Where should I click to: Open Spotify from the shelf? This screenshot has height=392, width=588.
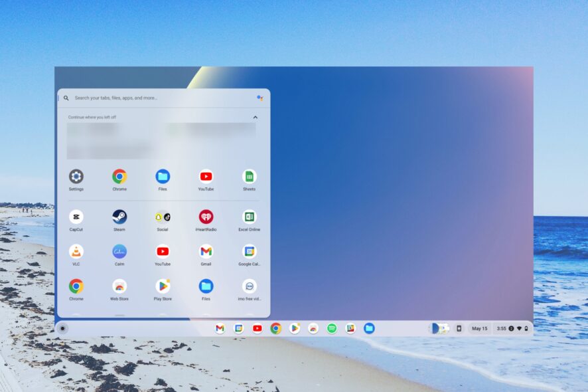click(x=332, y=328)
